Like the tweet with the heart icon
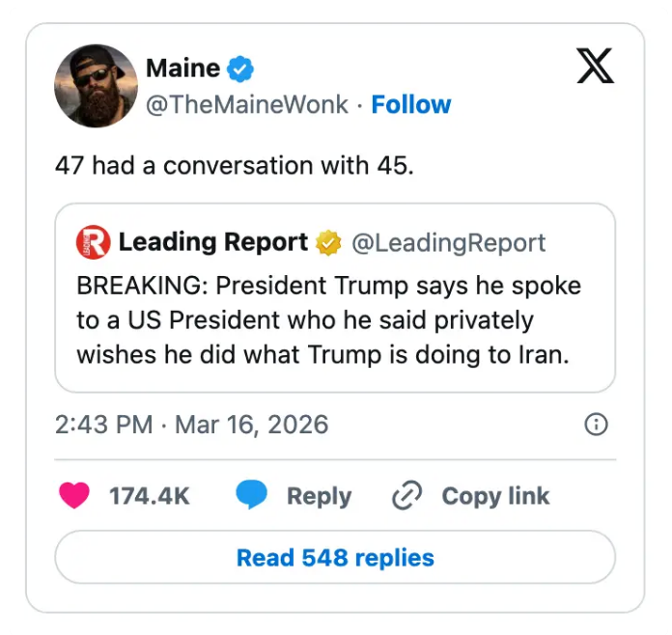Viewport: 672px width, 635px height. (74, 496)
